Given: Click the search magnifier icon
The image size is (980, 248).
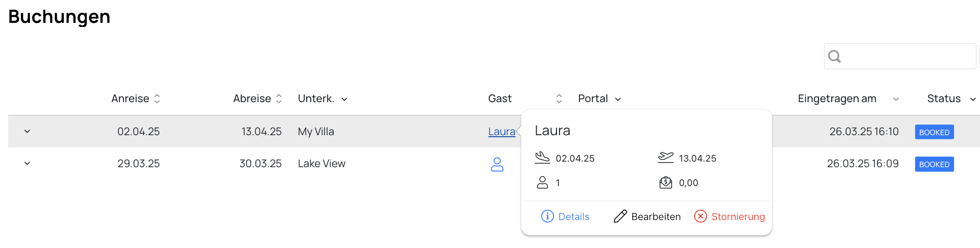Looking at the screenshot, I should coord(834,56).
